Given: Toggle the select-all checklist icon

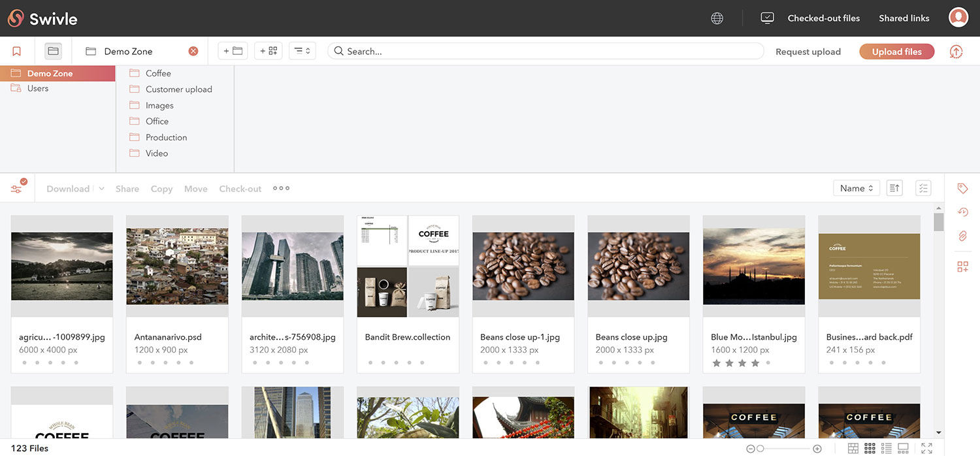Looking at the screenshot, I should pyautogui.click(x=923, y=188).
